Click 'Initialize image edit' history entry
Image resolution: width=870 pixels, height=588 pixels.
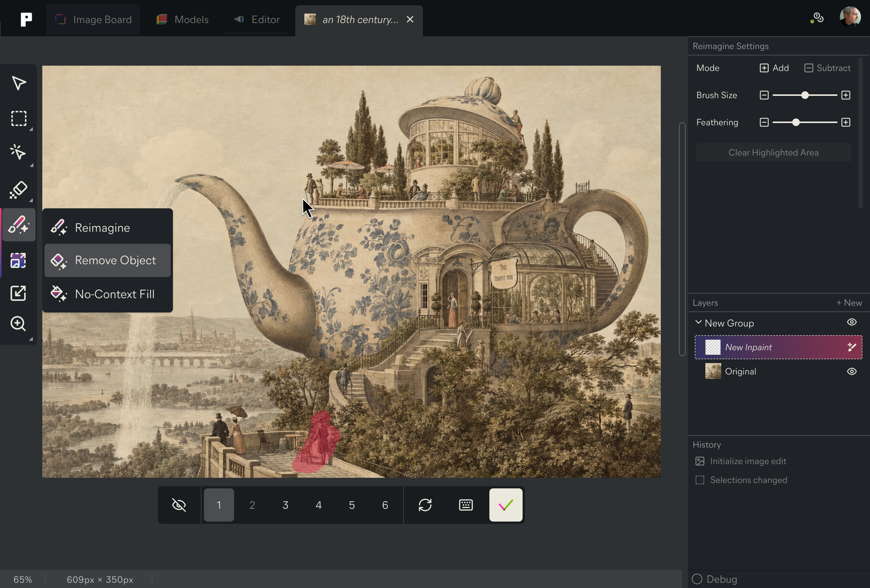[x=741, y=461]
